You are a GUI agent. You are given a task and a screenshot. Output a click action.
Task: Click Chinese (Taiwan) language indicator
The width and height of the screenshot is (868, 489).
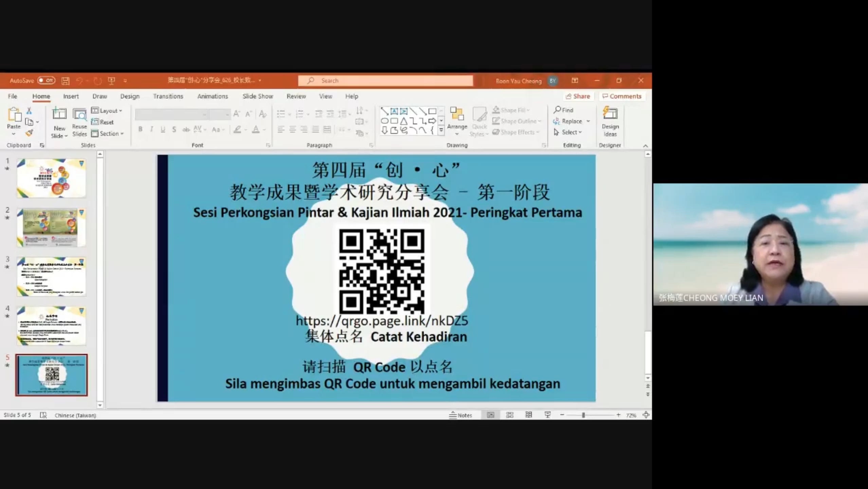pyautogui.click(x=75, y=415)
